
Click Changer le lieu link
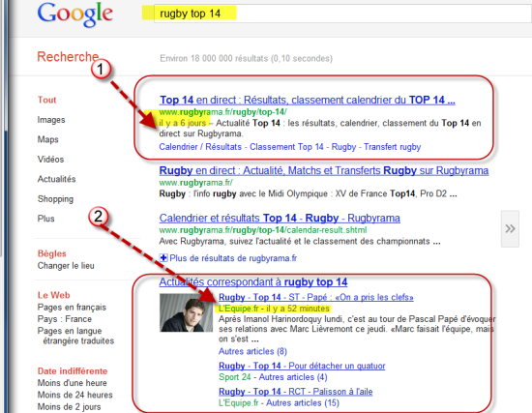(x=66, y=266)
